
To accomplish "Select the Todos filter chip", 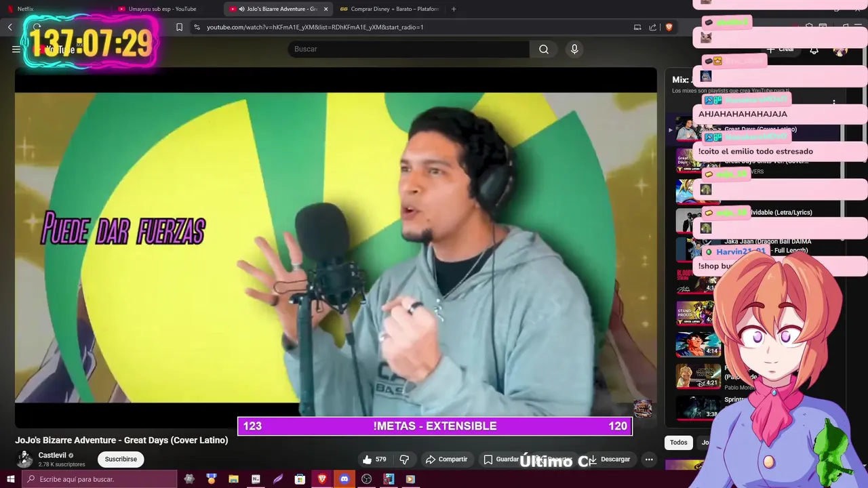I will coord(679,443).
